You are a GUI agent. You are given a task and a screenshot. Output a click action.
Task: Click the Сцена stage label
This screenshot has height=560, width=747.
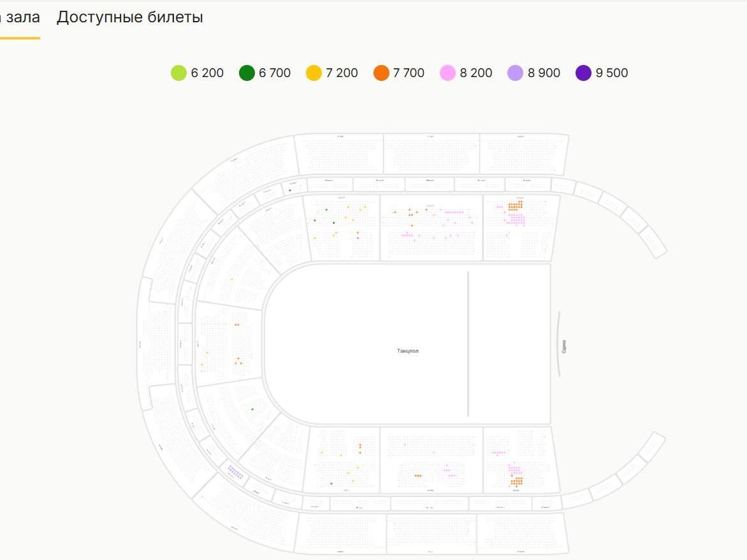pos(565,347)
